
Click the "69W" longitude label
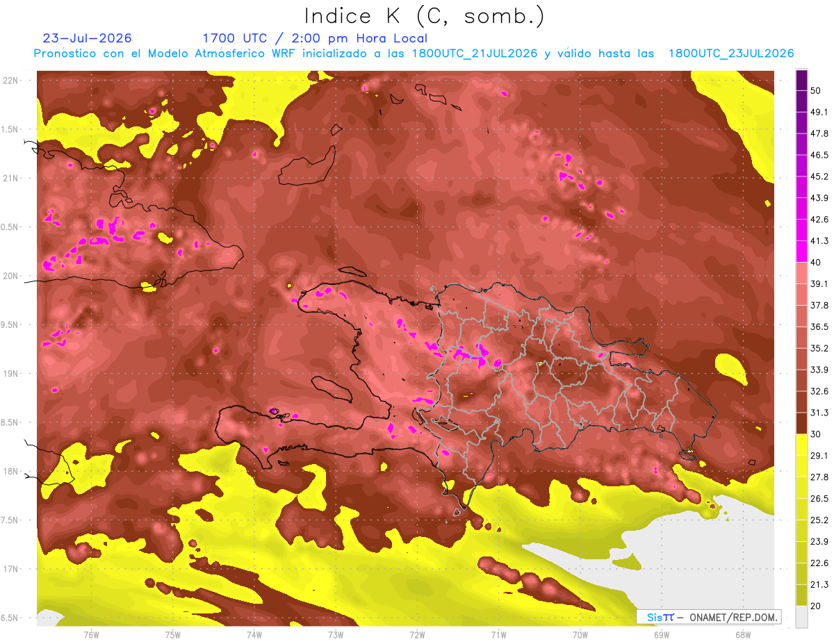tap(661, 634)
